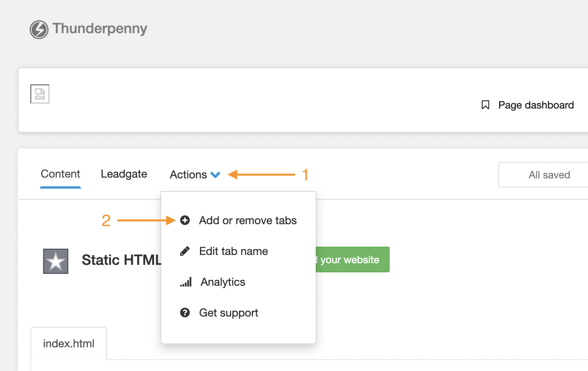Select Get support menu entry
Screen dimensions: 588x371
coord(228,313)
